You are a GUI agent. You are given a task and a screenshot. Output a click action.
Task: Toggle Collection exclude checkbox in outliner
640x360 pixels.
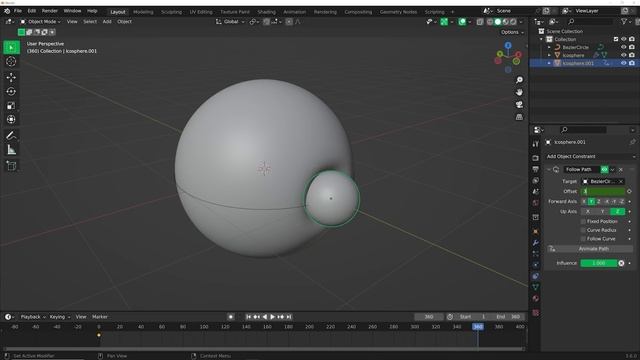[616, 39]
